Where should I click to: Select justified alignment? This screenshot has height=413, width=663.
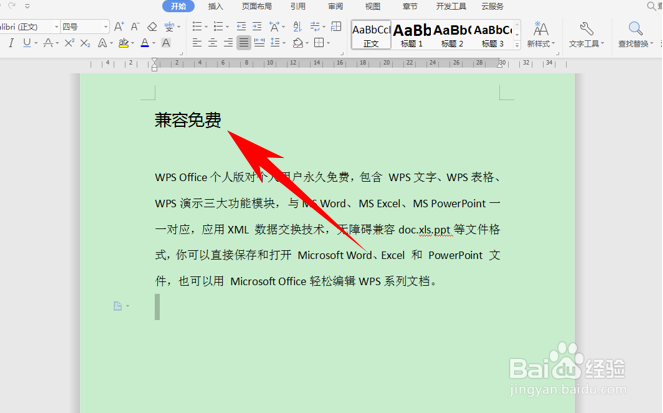tap(244, 43)
